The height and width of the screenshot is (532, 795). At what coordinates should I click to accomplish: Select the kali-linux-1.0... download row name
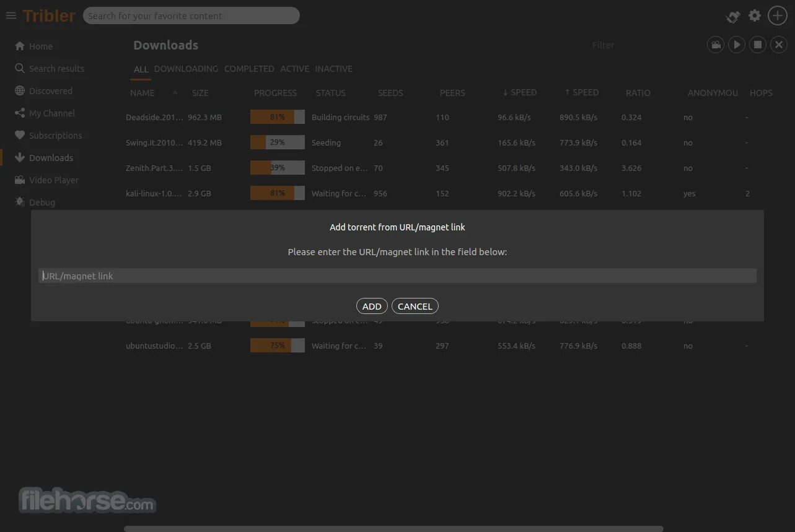point(154,193)
